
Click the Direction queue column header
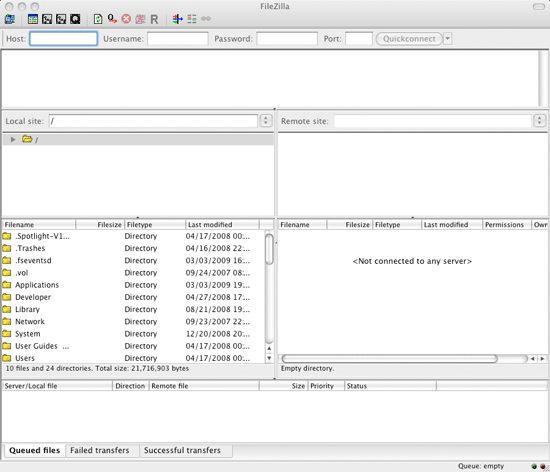(x=130, y=386)
